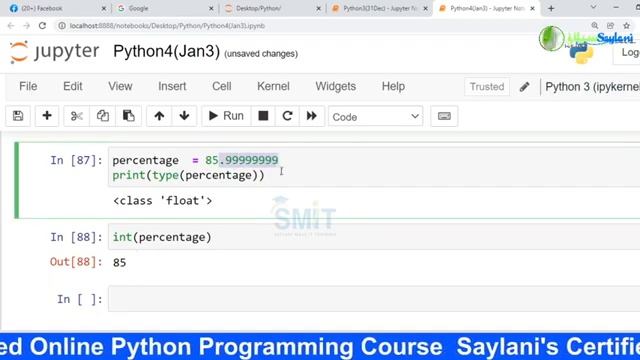Viewport: 640px width, 360px height.
Task: Reload the page
Action: click(42, 26)
